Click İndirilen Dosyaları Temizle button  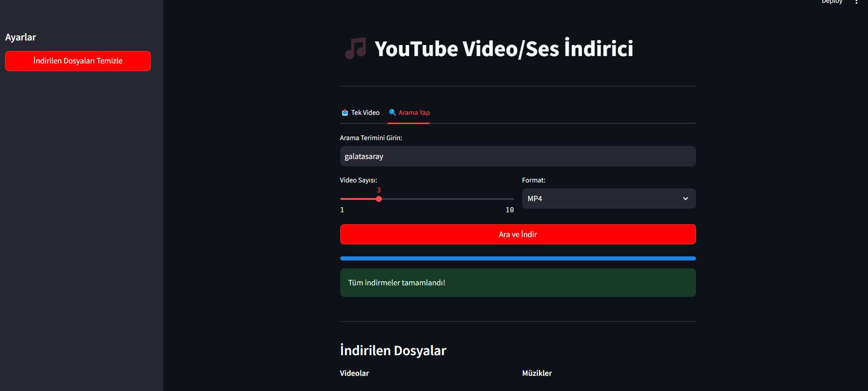pos(78,61)
